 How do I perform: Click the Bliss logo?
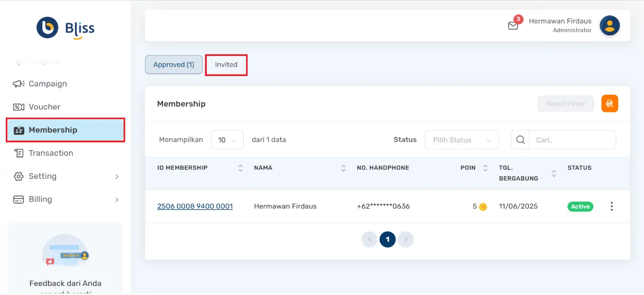pyautogui.click(x=66, y=28)
